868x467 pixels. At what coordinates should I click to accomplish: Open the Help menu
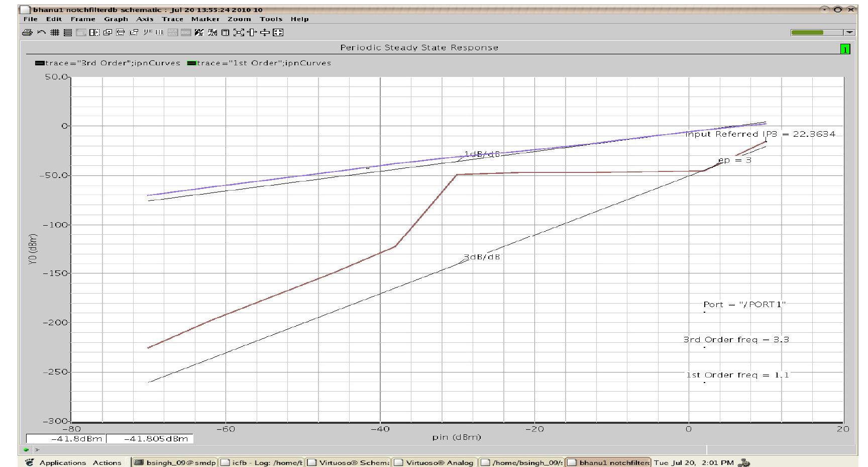point(299,19)
